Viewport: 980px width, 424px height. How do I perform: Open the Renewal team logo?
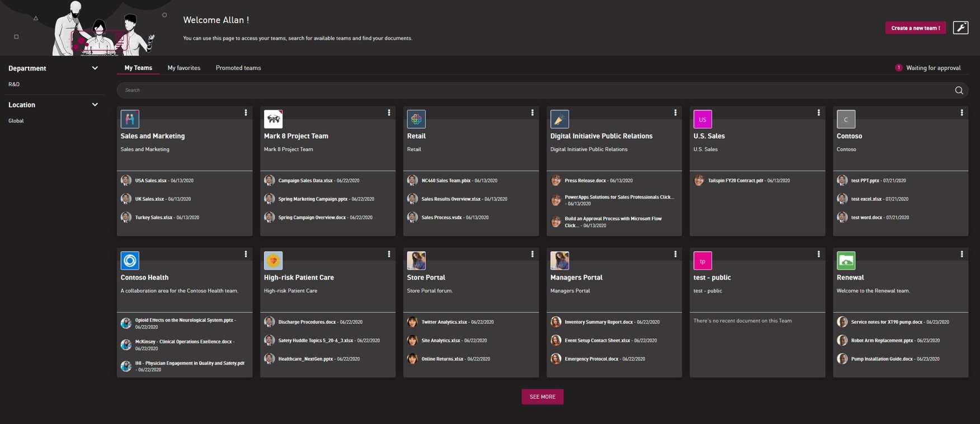click(846, 261)
